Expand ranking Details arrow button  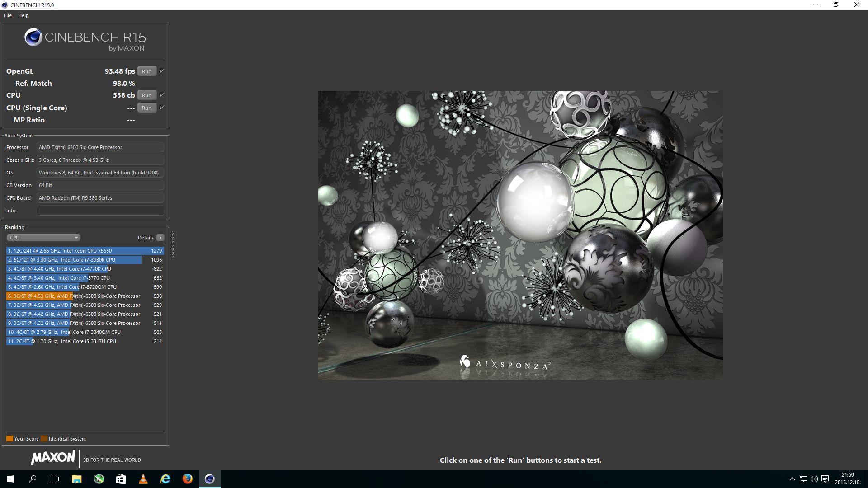160,238
